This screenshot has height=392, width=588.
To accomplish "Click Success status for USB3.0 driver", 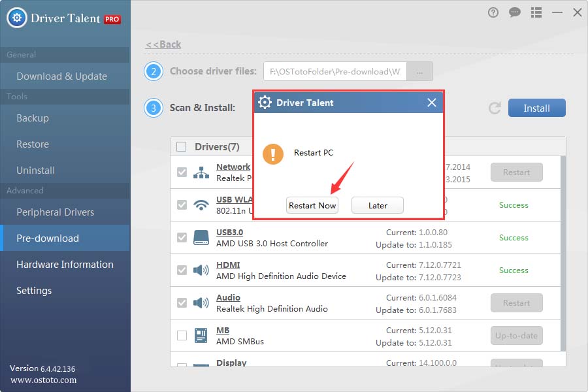I will [x=514, y=237].
